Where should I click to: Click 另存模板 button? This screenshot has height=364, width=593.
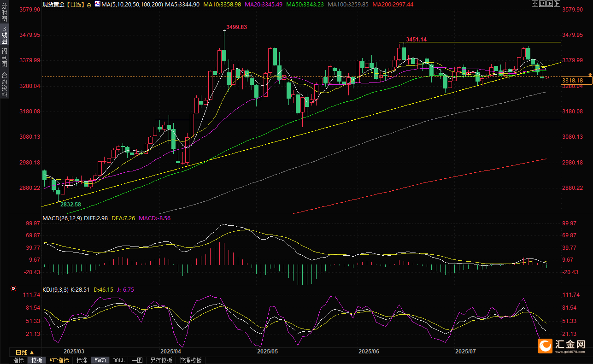[161, 360]
